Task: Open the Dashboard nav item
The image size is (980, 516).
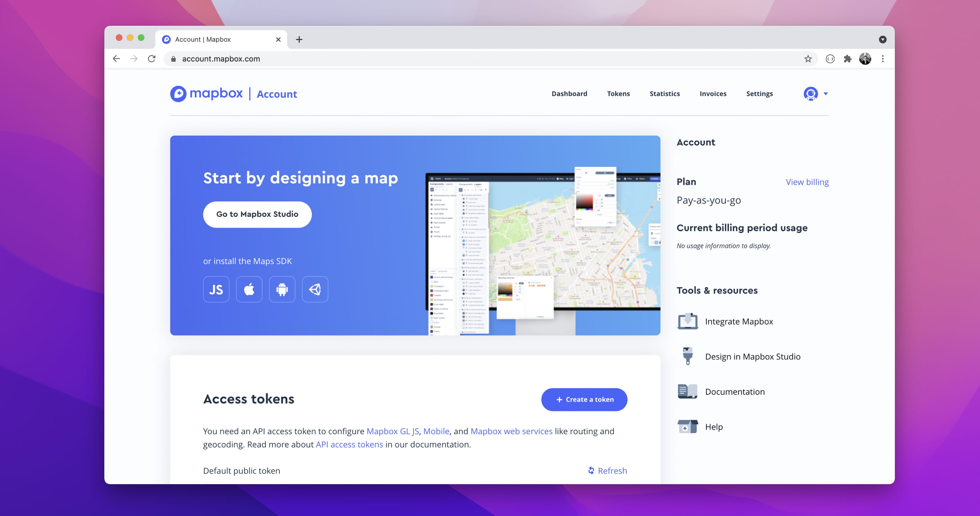Action: click(x=569, y=94)
